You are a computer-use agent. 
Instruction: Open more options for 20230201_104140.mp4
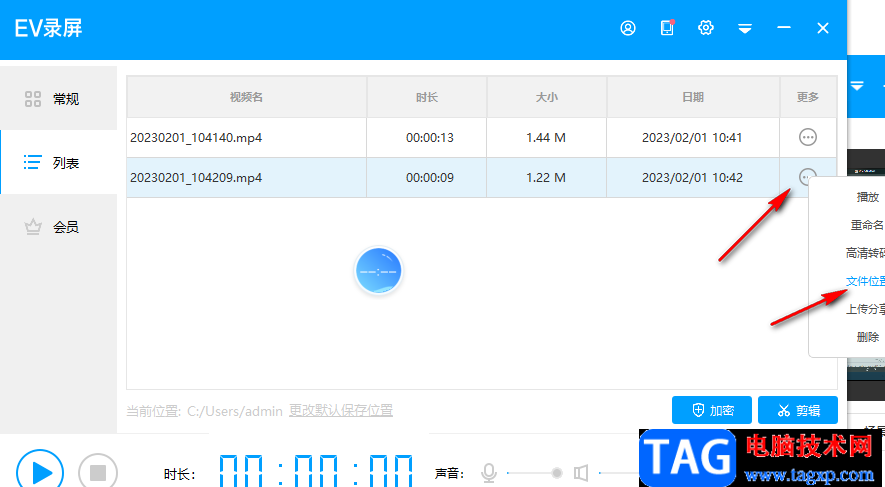coord(808,137)
